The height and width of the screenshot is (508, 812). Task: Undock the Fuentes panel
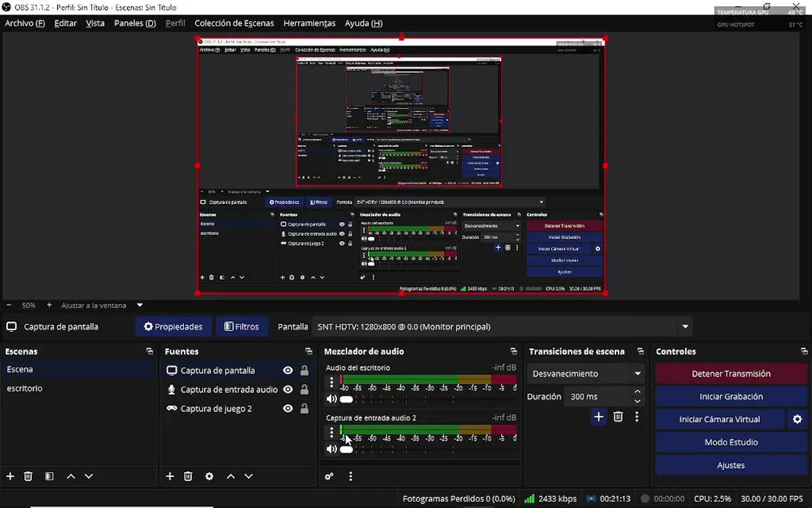click(309, 351)
